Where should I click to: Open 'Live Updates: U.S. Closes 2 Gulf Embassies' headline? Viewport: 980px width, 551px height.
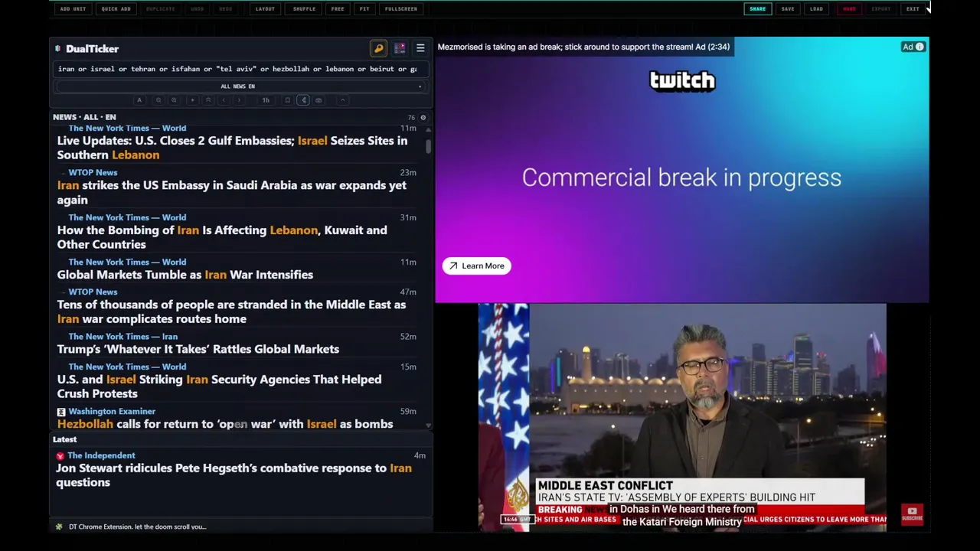click(232, 148)
